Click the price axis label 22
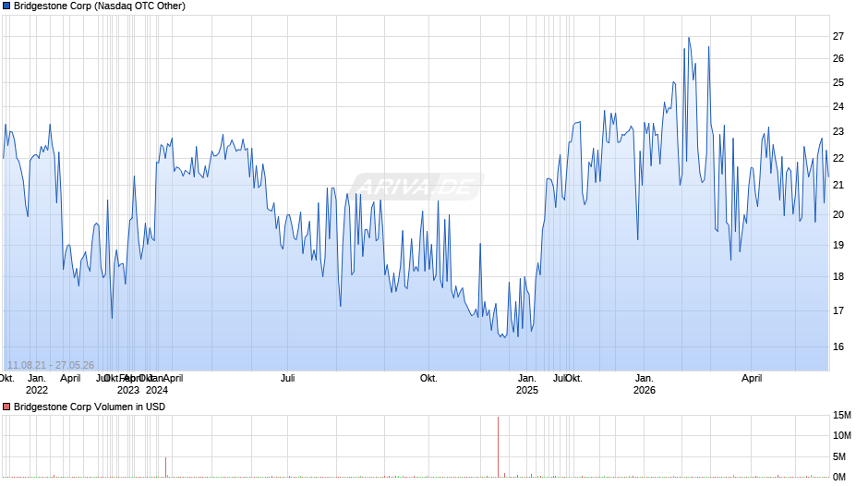This screenshot has width=868, height=486. [x=838, y=159]
